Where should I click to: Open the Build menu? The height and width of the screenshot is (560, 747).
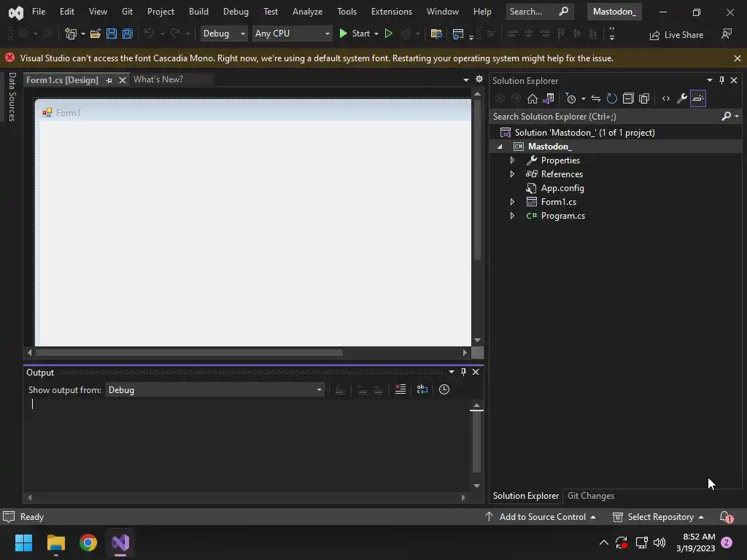[x=198, y=12]
